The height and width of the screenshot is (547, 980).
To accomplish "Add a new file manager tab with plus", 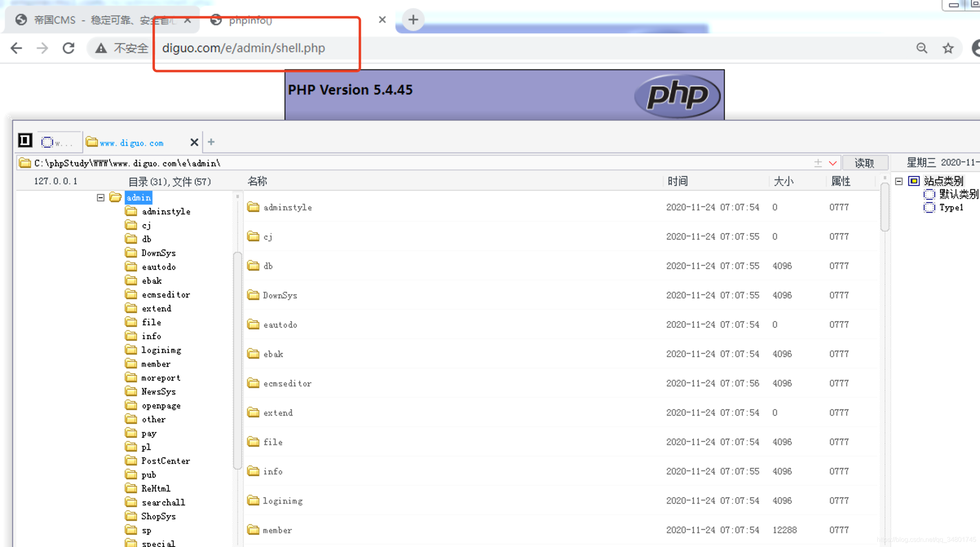I will tap(211, 142).
